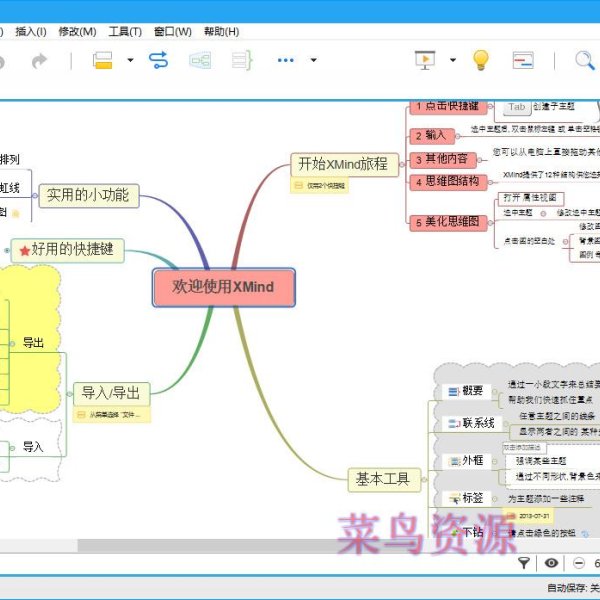The height and width of the screenshot is (600, 600).
Task: Click the three-dots more tools icon
Action: coord(285,60)
